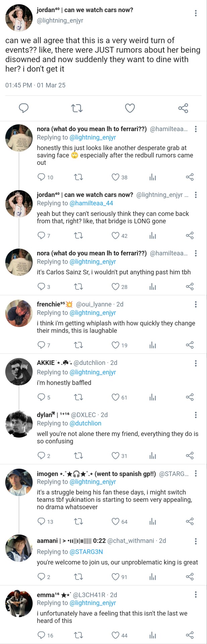Retweet the main post by jordan

[x=77, y=108]
